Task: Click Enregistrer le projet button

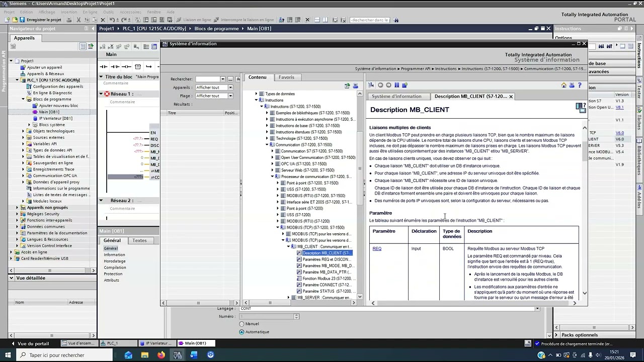Action: (x=40, y=20)
